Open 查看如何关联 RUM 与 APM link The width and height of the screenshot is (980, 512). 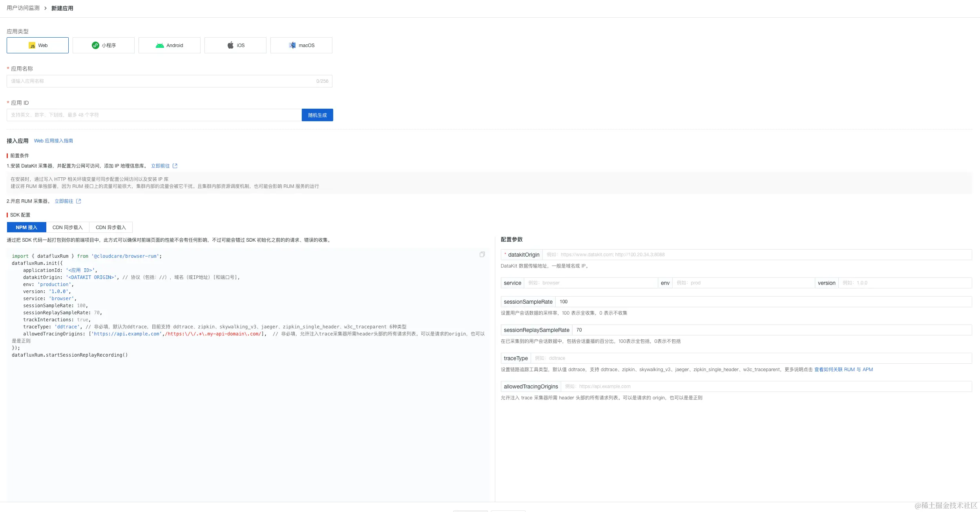pos(843,370)
